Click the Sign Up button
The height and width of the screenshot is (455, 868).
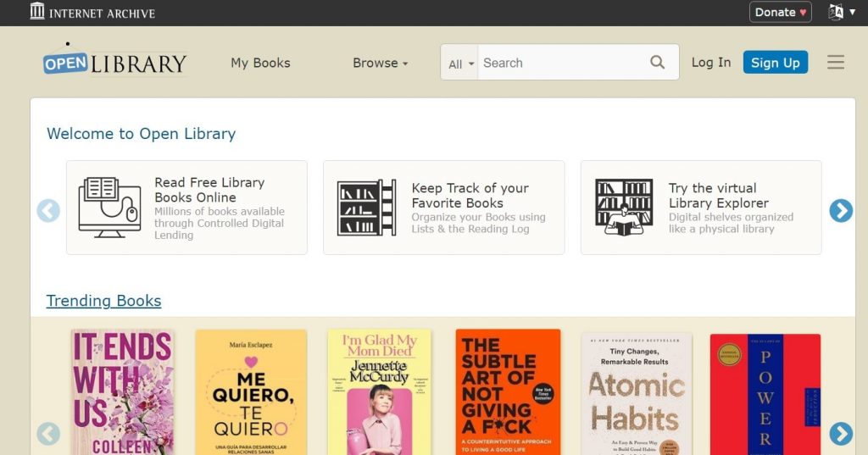click(x=775, y=62)
